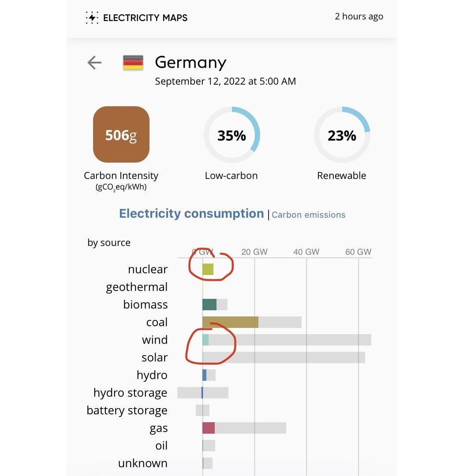
Task: Click the ELECTRICITY MAPS header text
Action: pyautogui.click(x=145, y=18)
